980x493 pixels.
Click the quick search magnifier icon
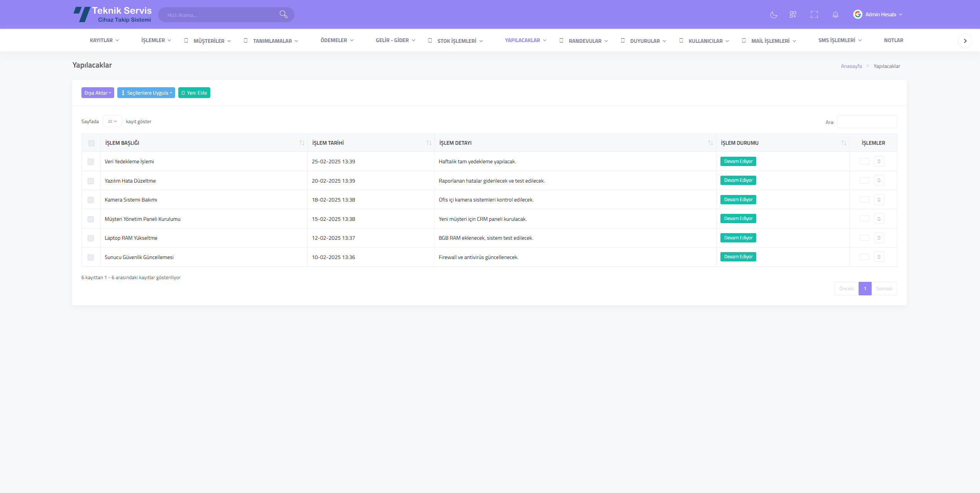pos(283,15)
